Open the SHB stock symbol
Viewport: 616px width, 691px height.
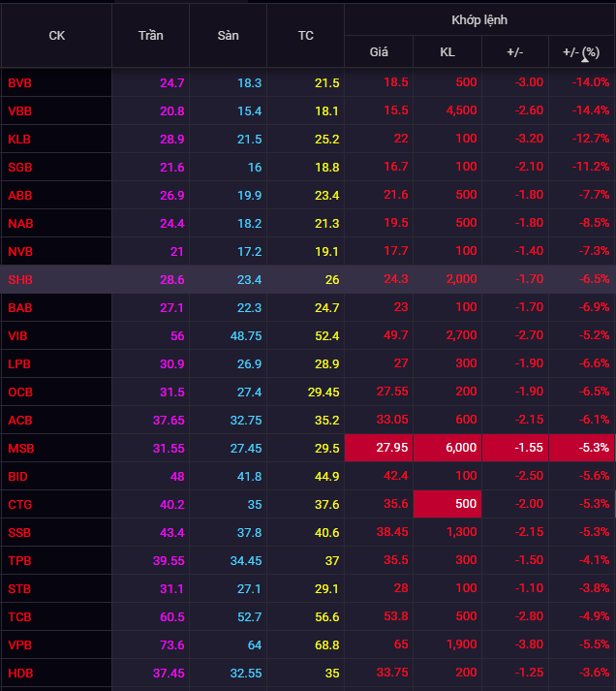coord(20,280)
